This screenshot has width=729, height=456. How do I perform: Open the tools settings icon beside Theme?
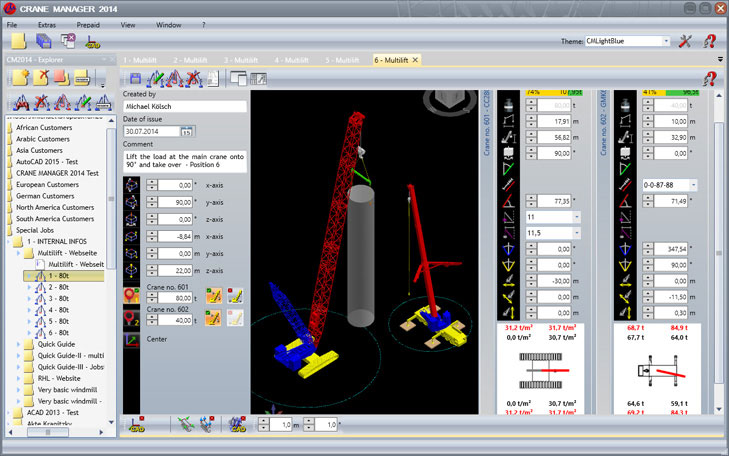[685, 41]
